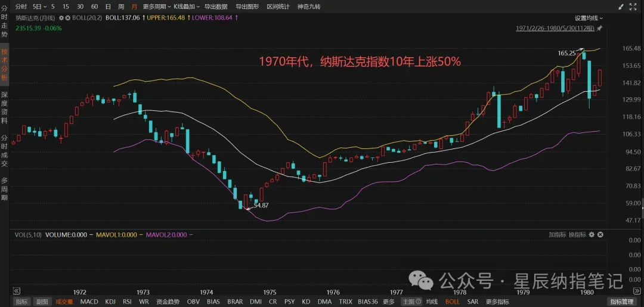Switch sub-chart to KD
Image resolution: width=644 pixels, height=307 pixels.
click(x=306, y=302)
